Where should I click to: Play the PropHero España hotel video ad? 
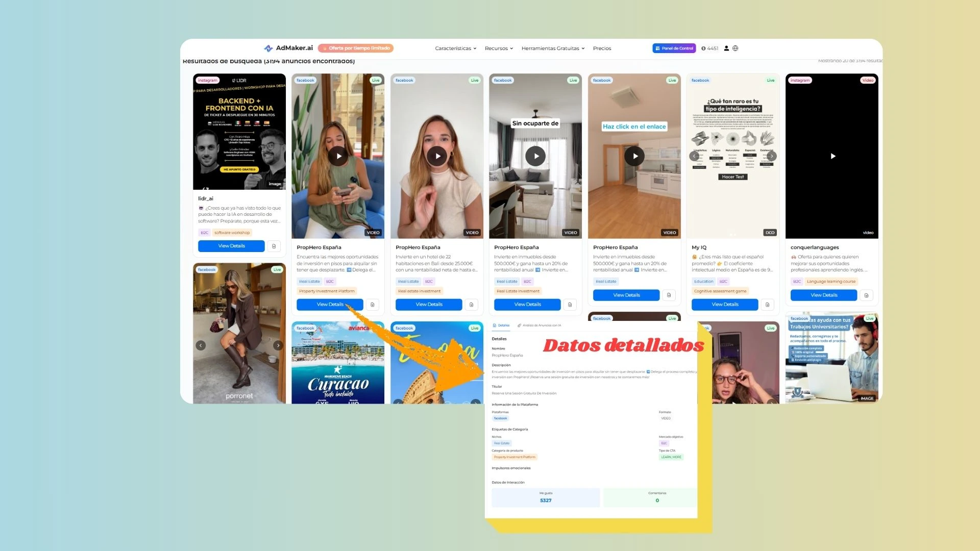coord(437,156)
